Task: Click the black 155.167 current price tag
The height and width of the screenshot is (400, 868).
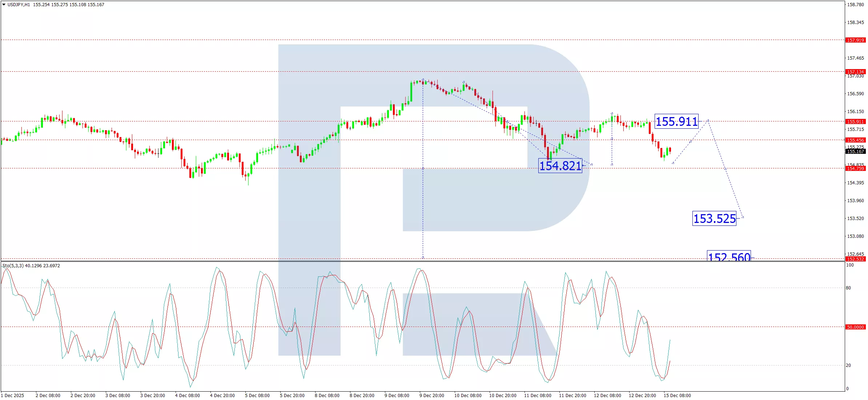Action: [855, 151]
